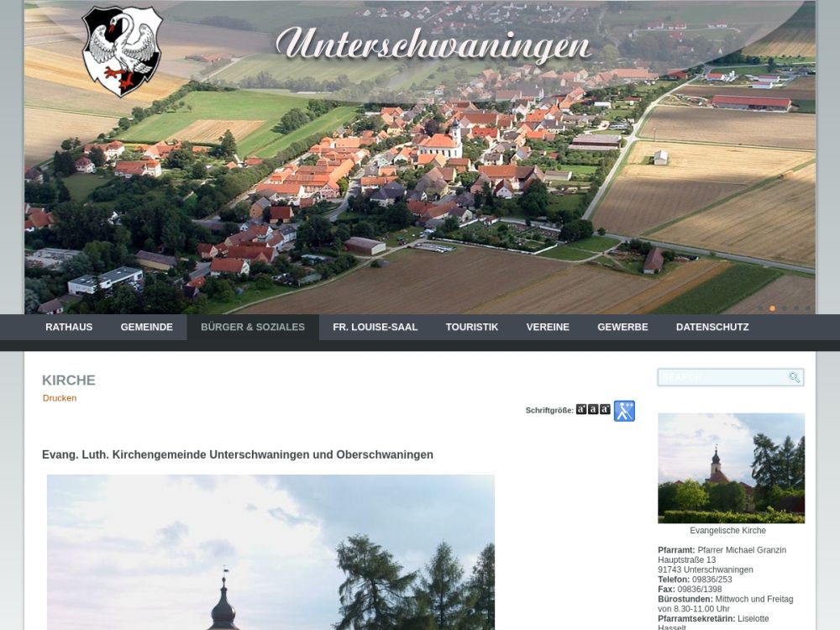
Task: Click the magnifying glass search icon
Action: (794, 377)
